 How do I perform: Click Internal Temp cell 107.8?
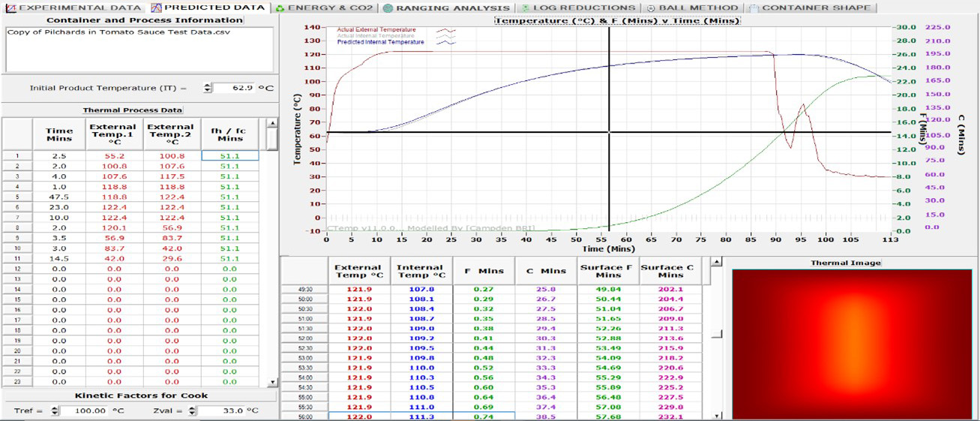pyautogui.click(x=422, y=289)
